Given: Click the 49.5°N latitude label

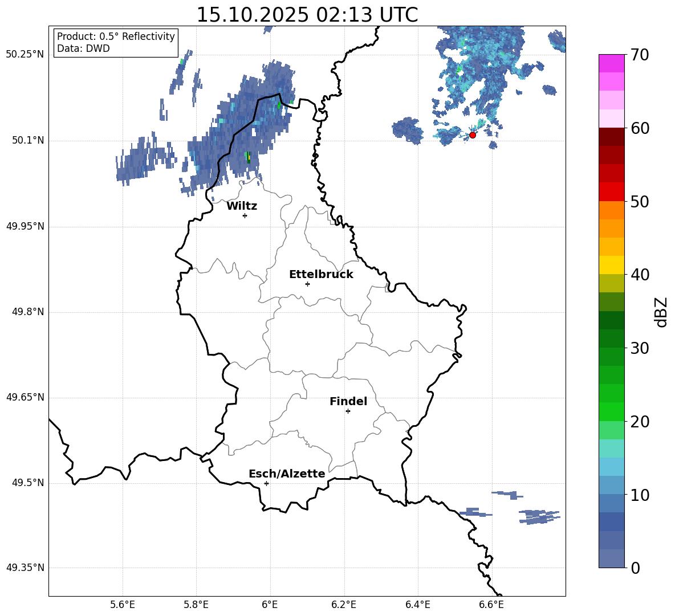Looking at the screenshot, I should (28, 483).
